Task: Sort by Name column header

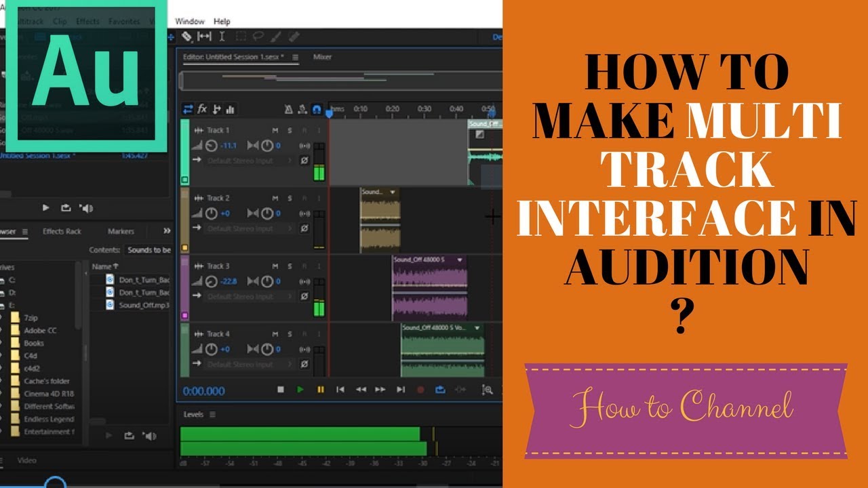Action: (x=105, y=266)
